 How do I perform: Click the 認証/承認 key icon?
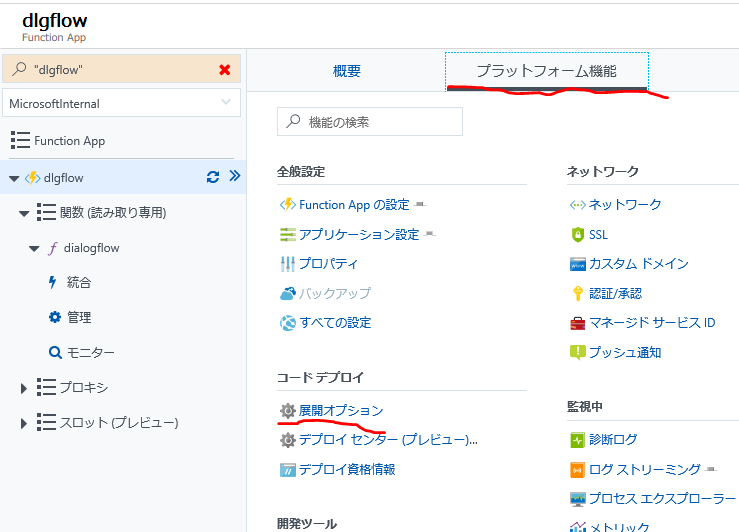tap(577, 294)
